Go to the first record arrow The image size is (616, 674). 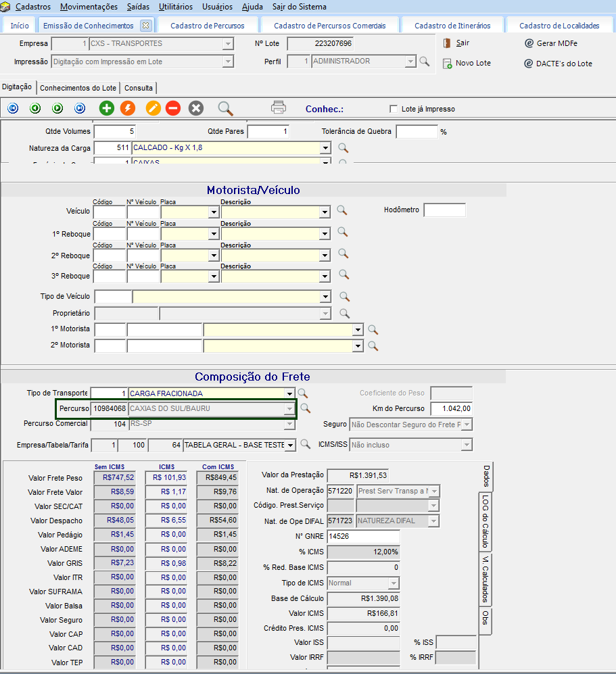[x=13, y=108]
